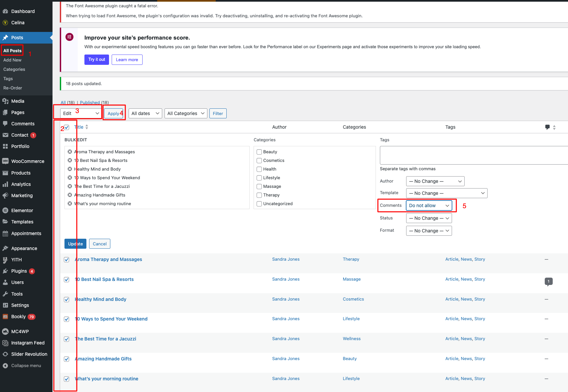Select All Posts submenu item
Viewport: 568px width, 392px height.
pyautogui.click(x=12, y=51)
